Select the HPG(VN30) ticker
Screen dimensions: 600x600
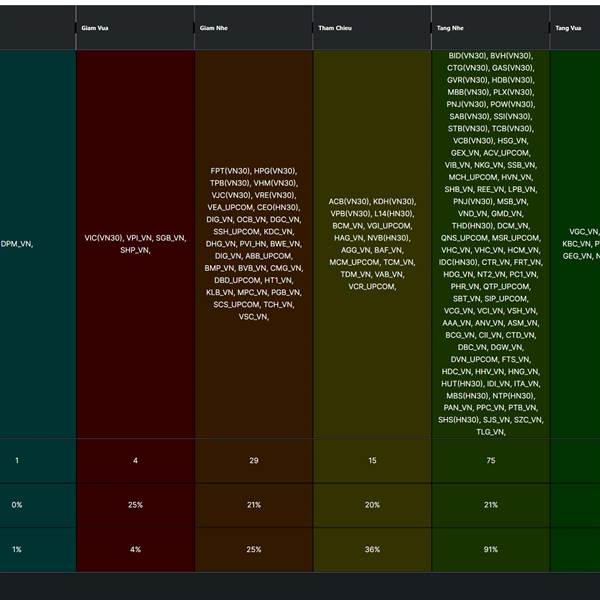[x=276, y=171]
